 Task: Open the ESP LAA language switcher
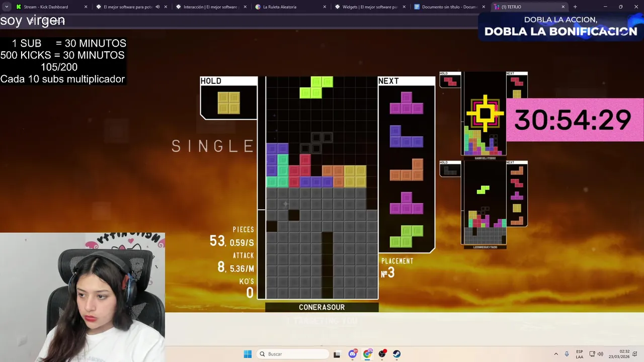click(x=580, y=354)
